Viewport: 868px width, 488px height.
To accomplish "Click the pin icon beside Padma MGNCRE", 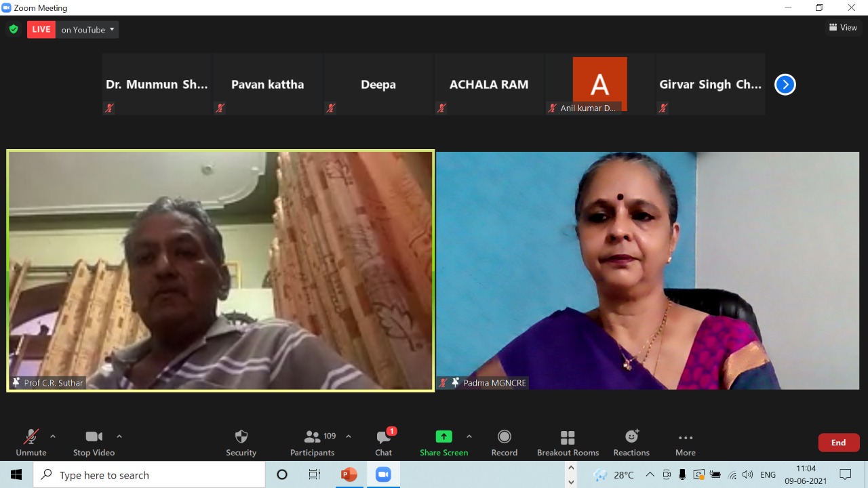I will [x=456, y=383].
